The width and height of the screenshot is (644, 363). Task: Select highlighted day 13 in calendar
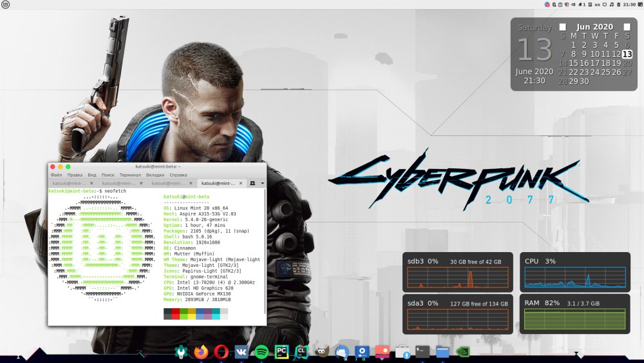pyautogui.click(x=627, y=54)
